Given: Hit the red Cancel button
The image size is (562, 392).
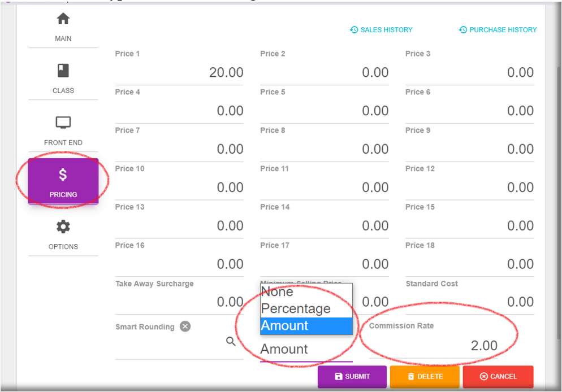Looking at the screenshot, I should (x=498, y=377).
